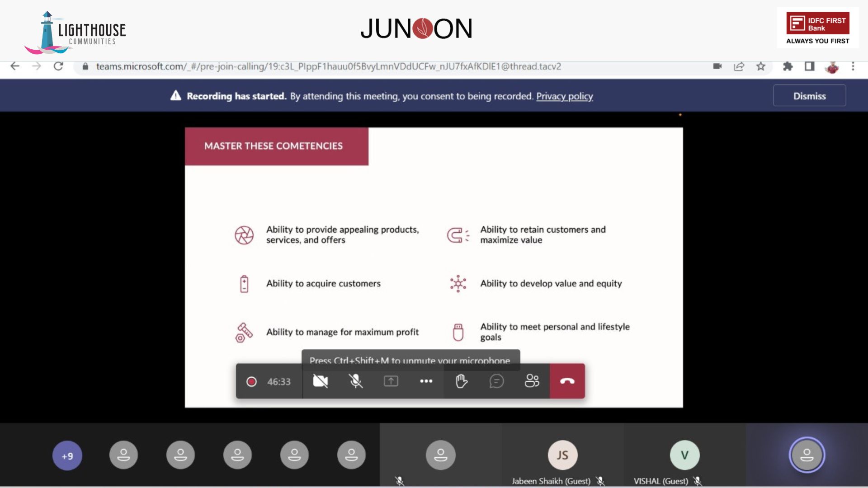The height and width of the screenshot is (488, 868).
Task: Select VISHAL guest participant tile
Action: (684, 455)
